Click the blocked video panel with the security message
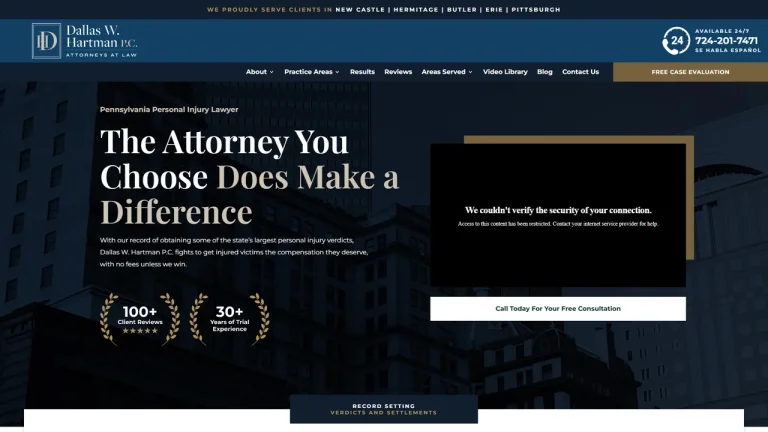This screenshot has width=768, height=432. (x=558, y=215)
